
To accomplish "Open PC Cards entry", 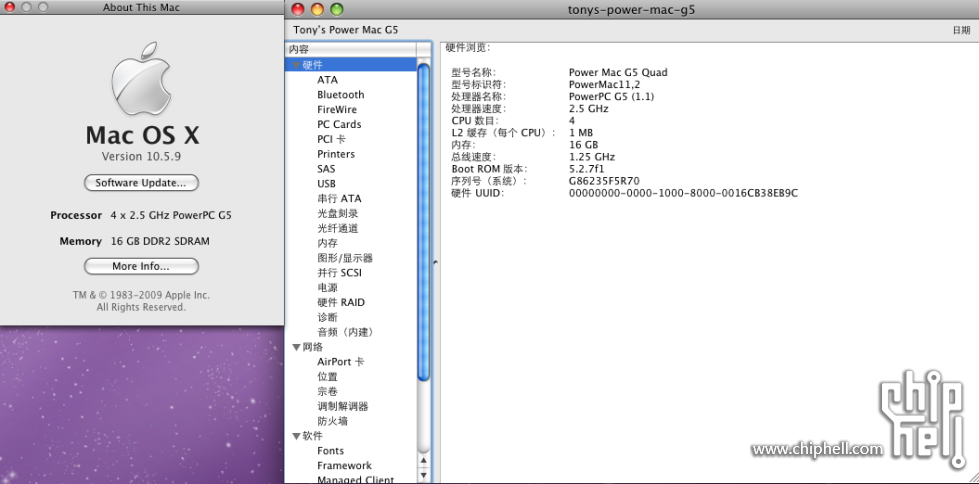I will [339, 124].
